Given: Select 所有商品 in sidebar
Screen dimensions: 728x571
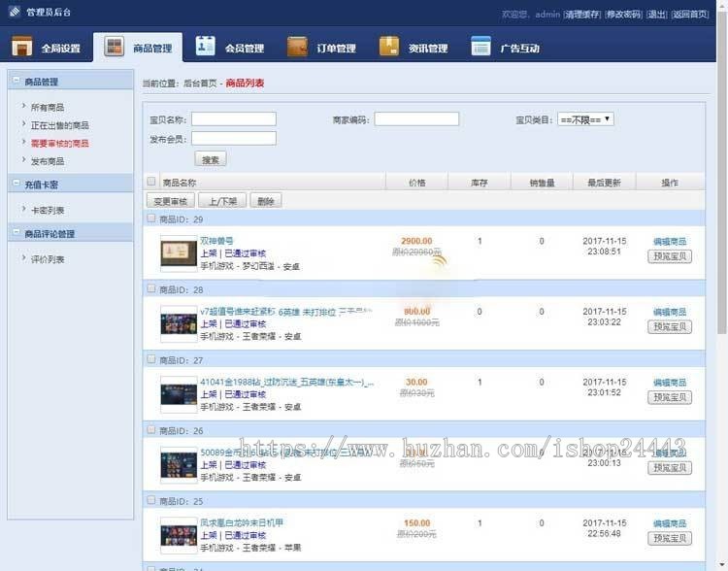Looking at the screenshot, I should pos(48,108).
